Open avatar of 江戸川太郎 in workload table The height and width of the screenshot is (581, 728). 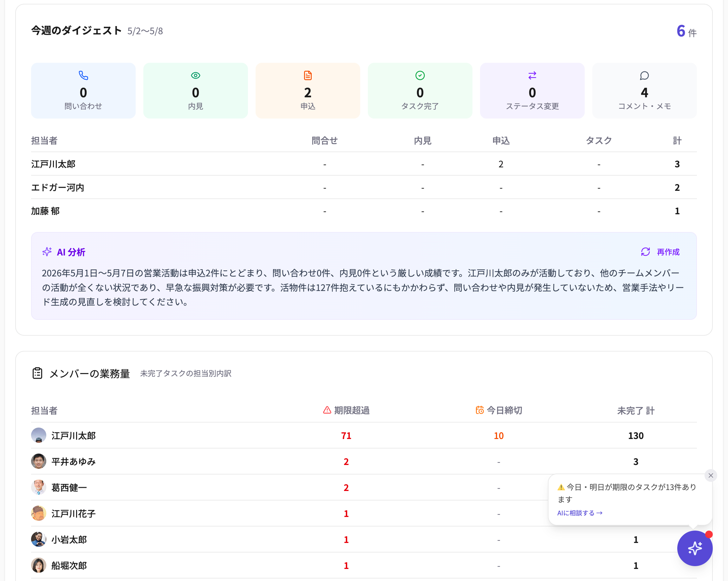tap(38, 435)
